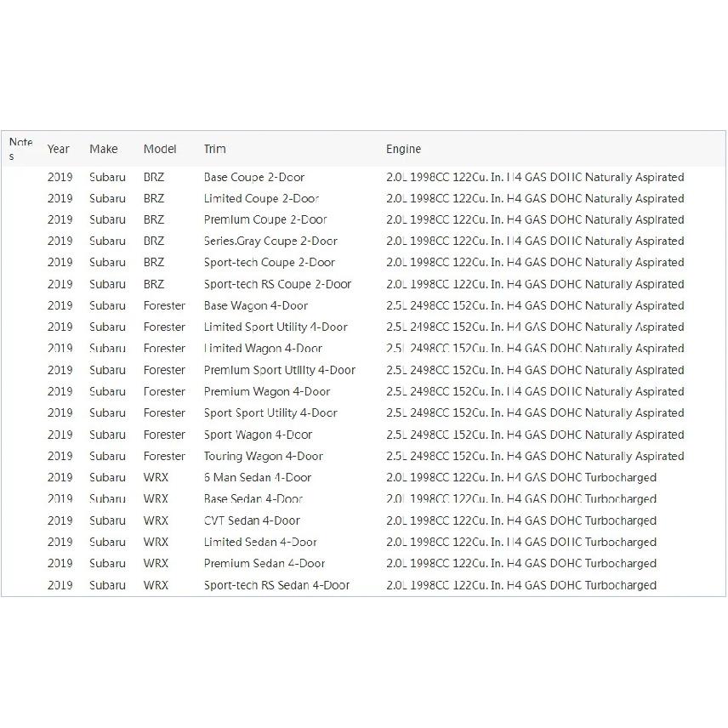Image resolution: width=728 pixels, height=728 pixels.
Task: Select Sport-tech RS Coupe 2-Door cell
Action: pyautogui.click(x=277, y=284)
